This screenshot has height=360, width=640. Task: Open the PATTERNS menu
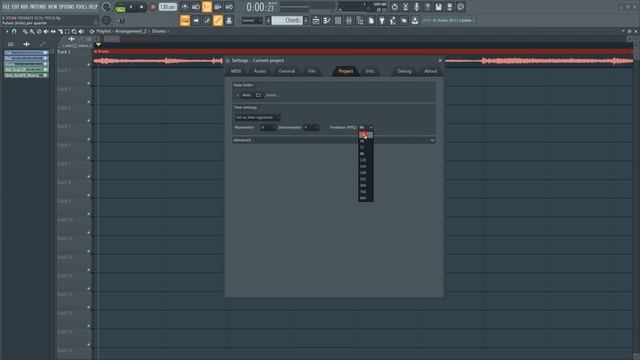pos(38,7)
